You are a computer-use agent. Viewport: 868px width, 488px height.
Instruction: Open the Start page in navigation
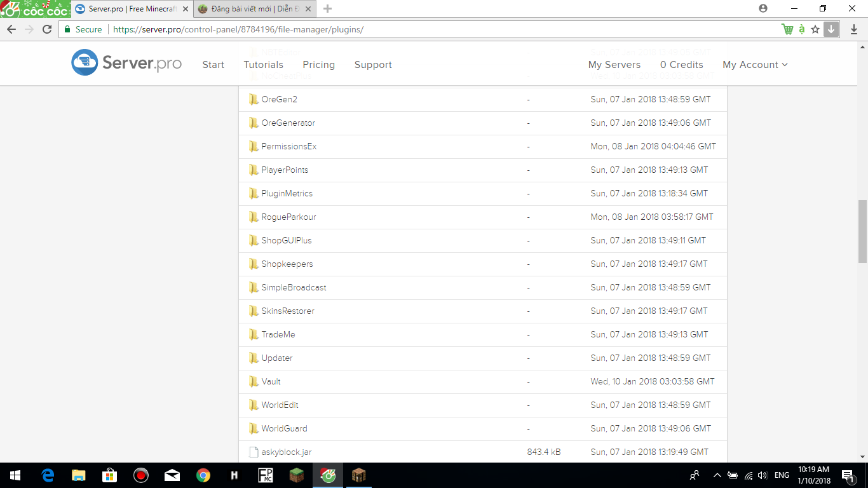click(x=214, y=65)
